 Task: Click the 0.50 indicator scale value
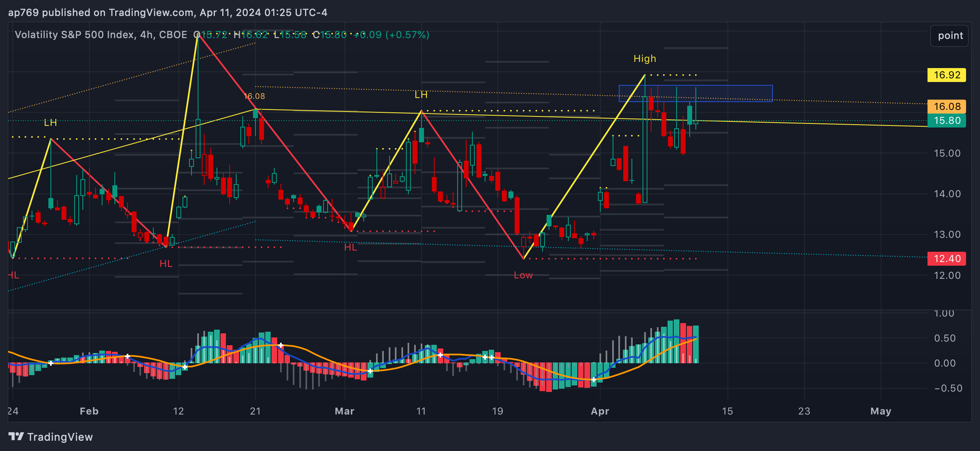945,338
